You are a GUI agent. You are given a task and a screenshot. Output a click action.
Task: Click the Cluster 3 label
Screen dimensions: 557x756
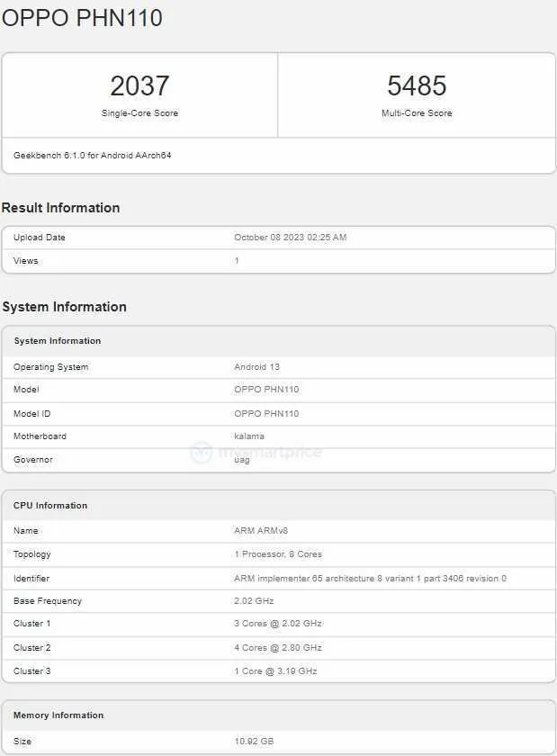click(31, 671)
